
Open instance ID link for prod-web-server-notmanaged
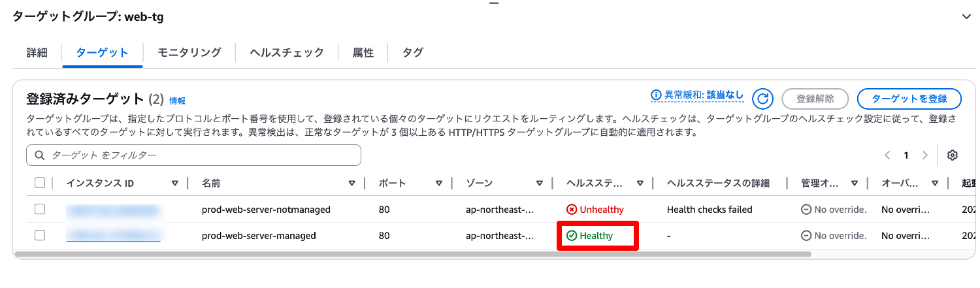(x=112, y=210)
